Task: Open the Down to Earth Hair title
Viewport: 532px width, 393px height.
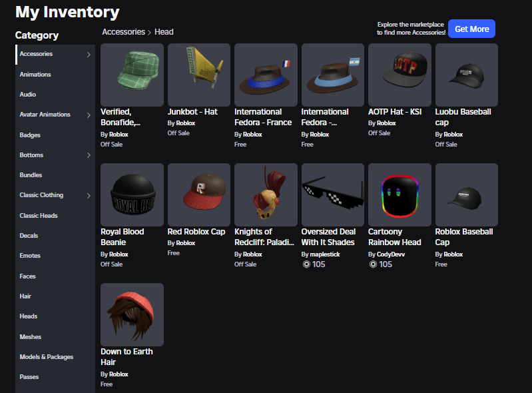Action: point(127,357)
